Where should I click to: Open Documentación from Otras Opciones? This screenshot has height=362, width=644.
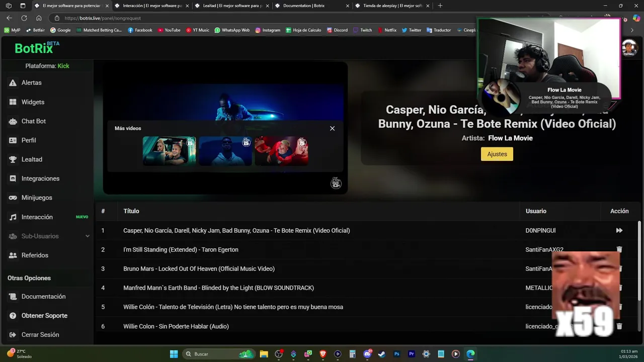coord(43,297)
